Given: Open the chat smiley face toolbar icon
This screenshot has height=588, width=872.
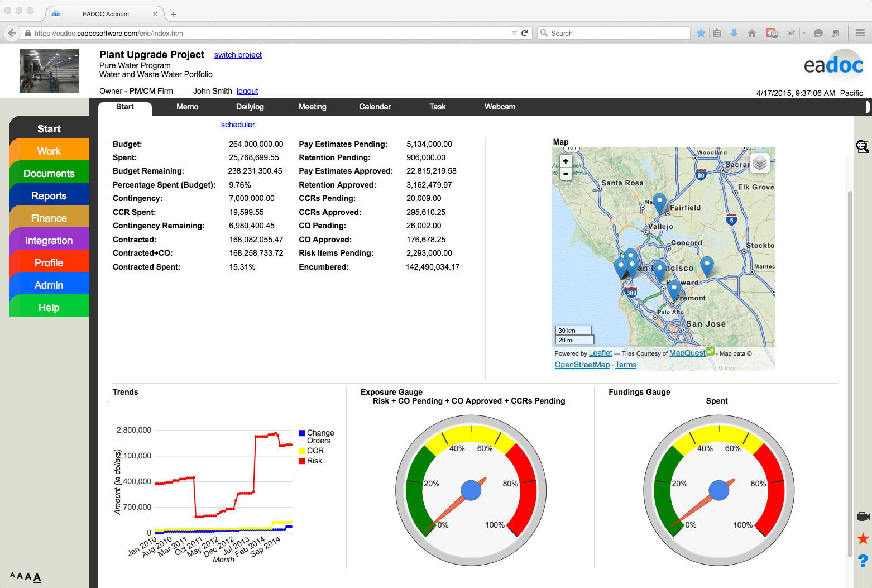Looking at the screenshot, I should coord(818,33).
